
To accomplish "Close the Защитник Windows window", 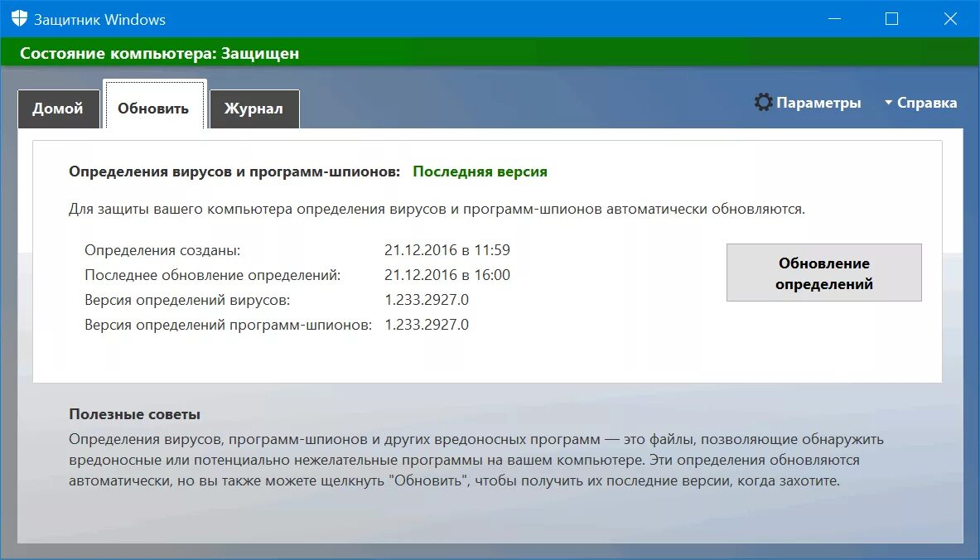I will (950, 19).
